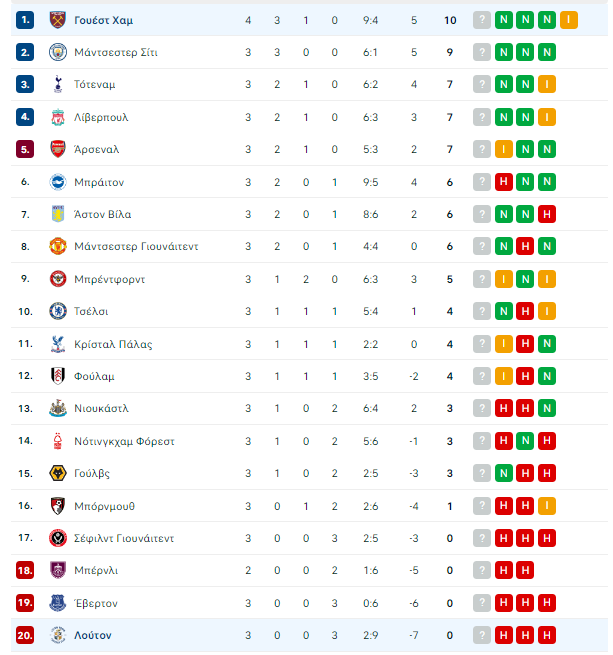This screenshot has height=655, width=613.
Task: Click the Manchester City club crest
Action: tap(58, 52)
